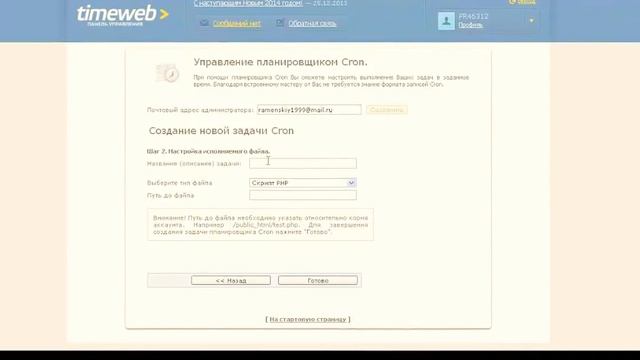This screenshot has width=640, height=360.
Task: Click the timeweb logo
Action: coord(122,16)
